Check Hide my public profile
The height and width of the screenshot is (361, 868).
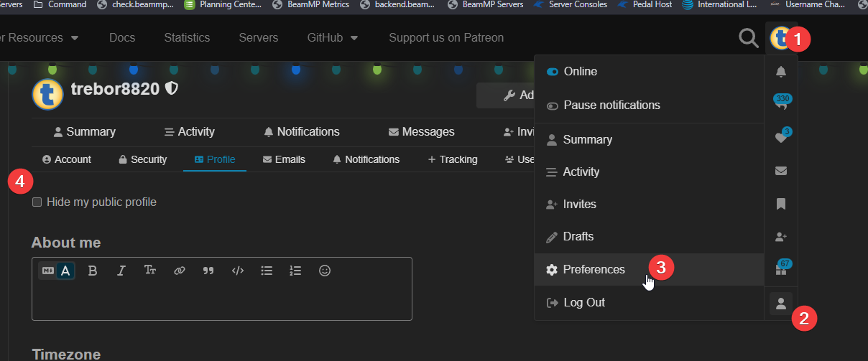point(37,202)
